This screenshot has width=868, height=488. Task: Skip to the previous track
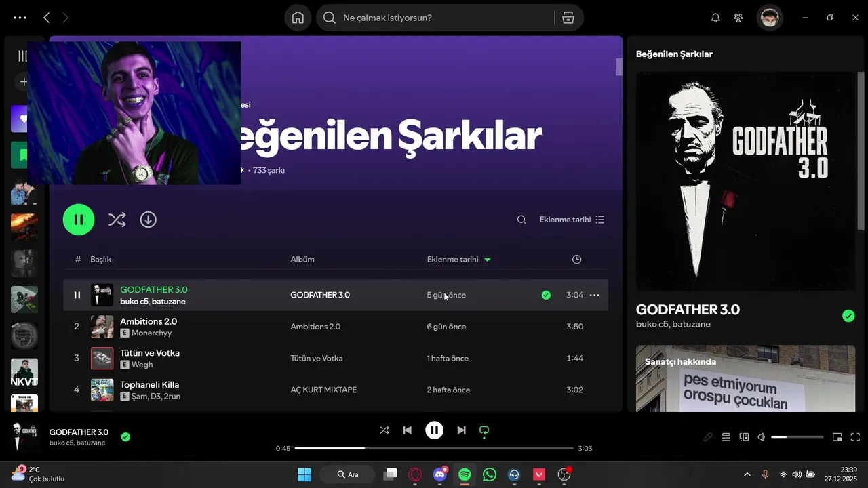(407, 430)
